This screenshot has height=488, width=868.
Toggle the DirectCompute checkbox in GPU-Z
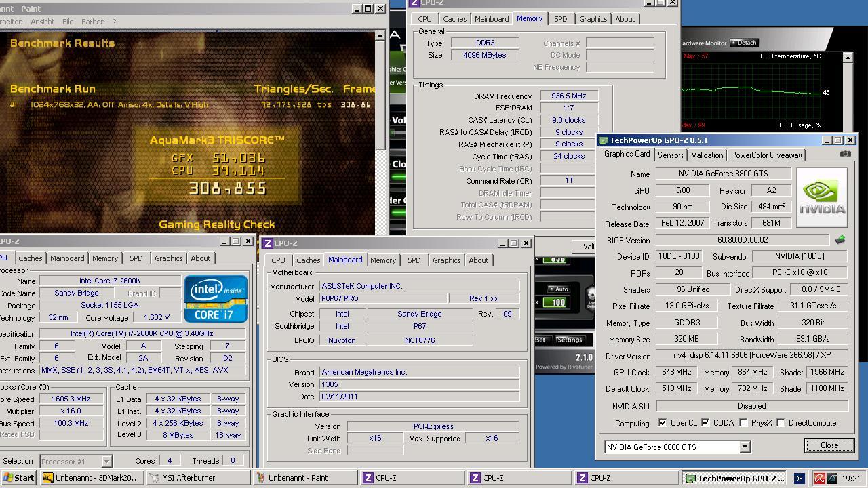pyautogui.click(x=781, y=423)
